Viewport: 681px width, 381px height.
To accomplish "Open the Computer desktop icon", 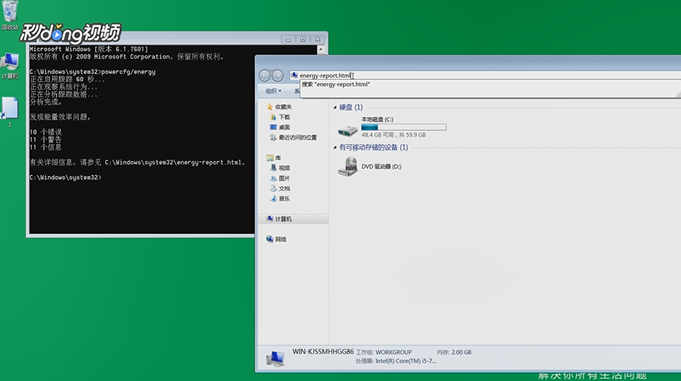I will coord(10,66).
